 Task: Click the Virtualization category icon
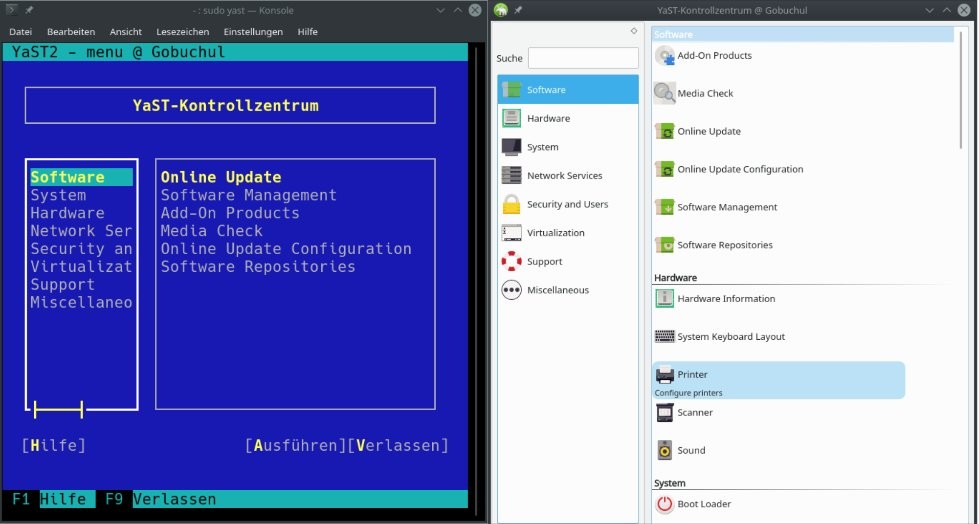(511, 232)
